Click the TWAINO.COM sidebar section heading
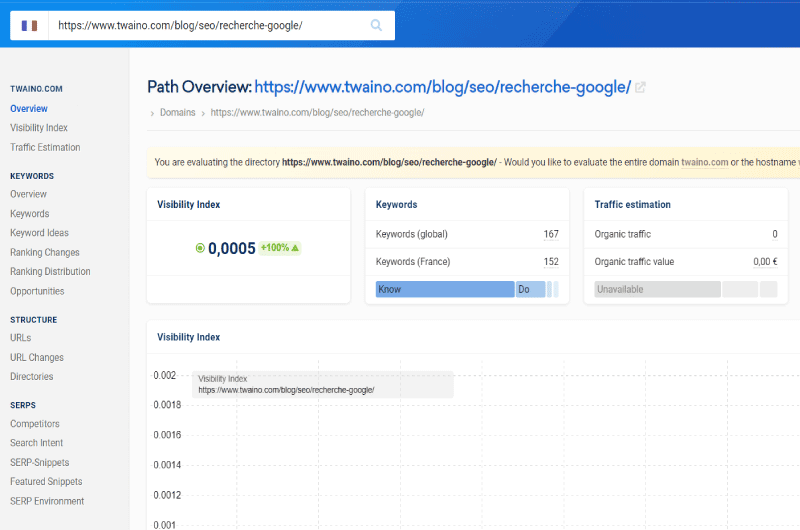Screen dimensions: 800x530 [x=36, y=89]
